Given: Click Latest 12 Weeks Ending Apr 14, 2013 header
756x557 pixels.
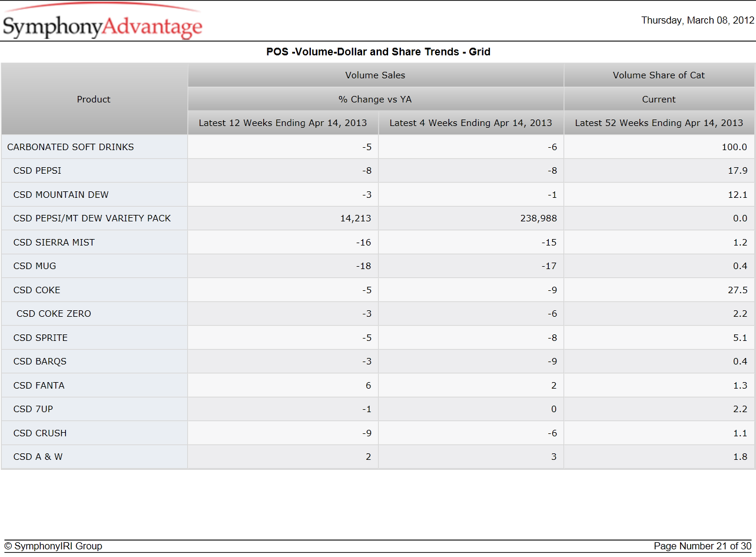Looking at the screenshot, I should (x=283, y=122).
